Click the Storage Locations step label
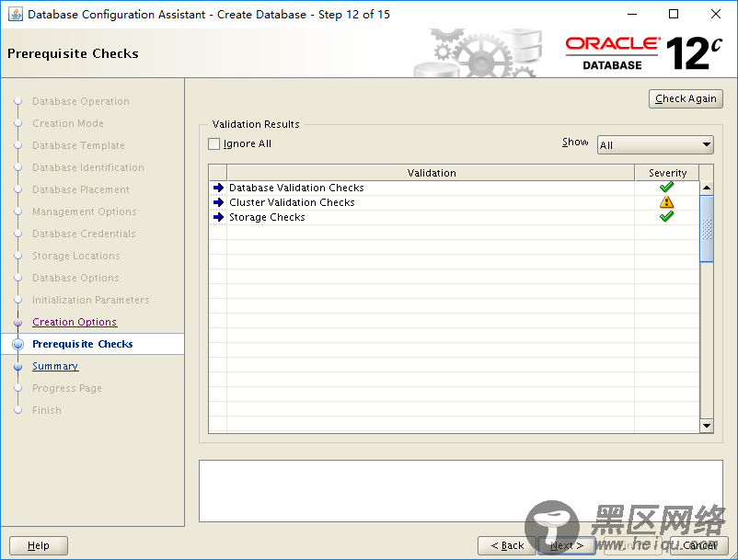Screen dimensions: 738x560 click(75, 257)
